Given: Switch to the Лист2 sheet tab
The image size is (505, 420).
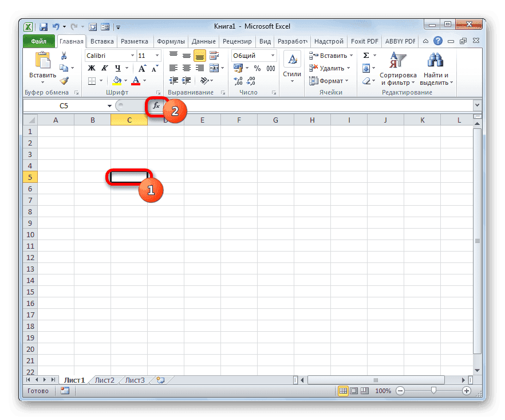Looking at the screenshot, I should click(x=105, y=379).
